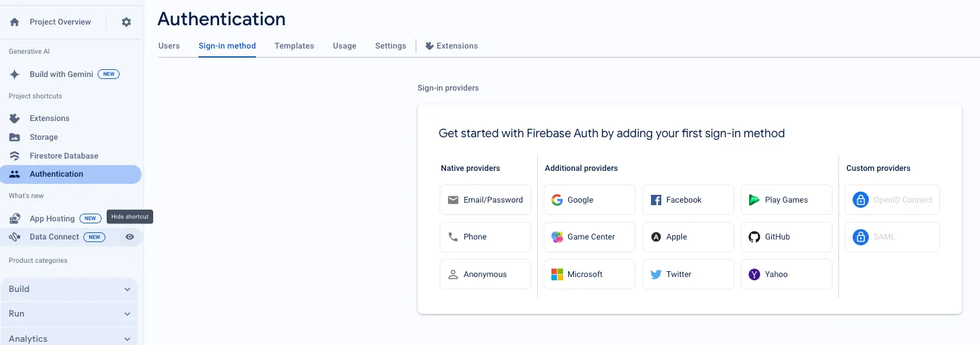Open the Templates tab

[294, 46]
